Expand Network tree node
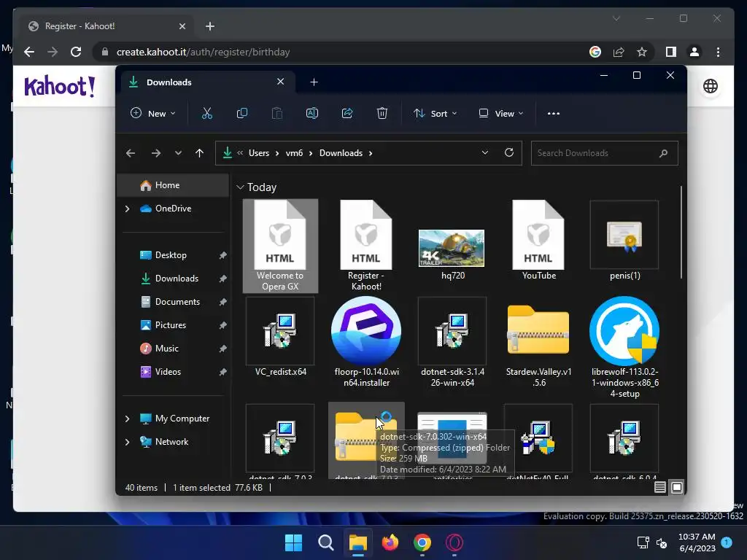747x560 pixels. [x=127, y=442]
